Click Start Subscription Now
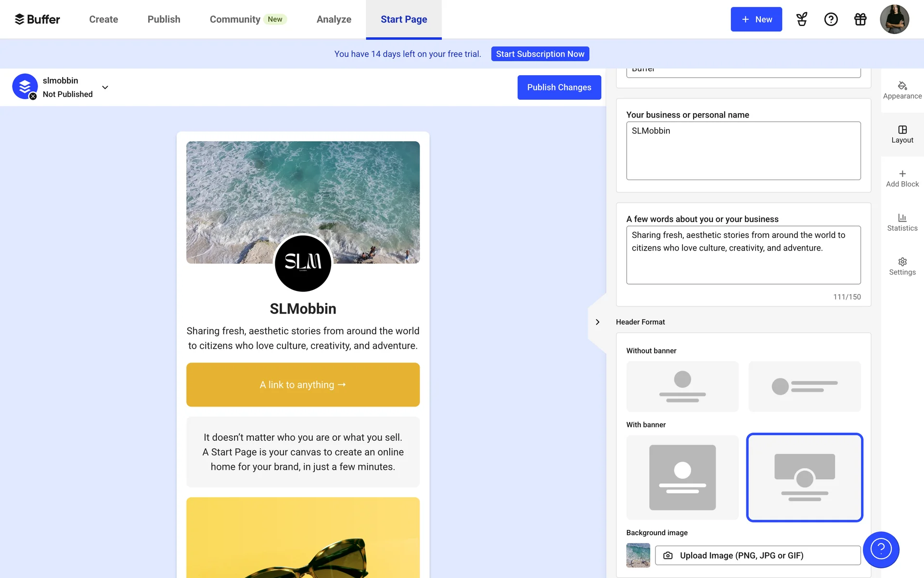The image size is (924, 578). click(539, 54)
